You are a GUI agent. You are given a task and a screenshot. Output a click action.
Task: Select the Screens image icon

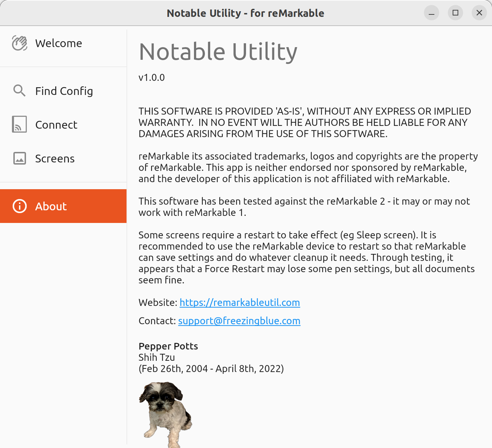pos(19,158)
